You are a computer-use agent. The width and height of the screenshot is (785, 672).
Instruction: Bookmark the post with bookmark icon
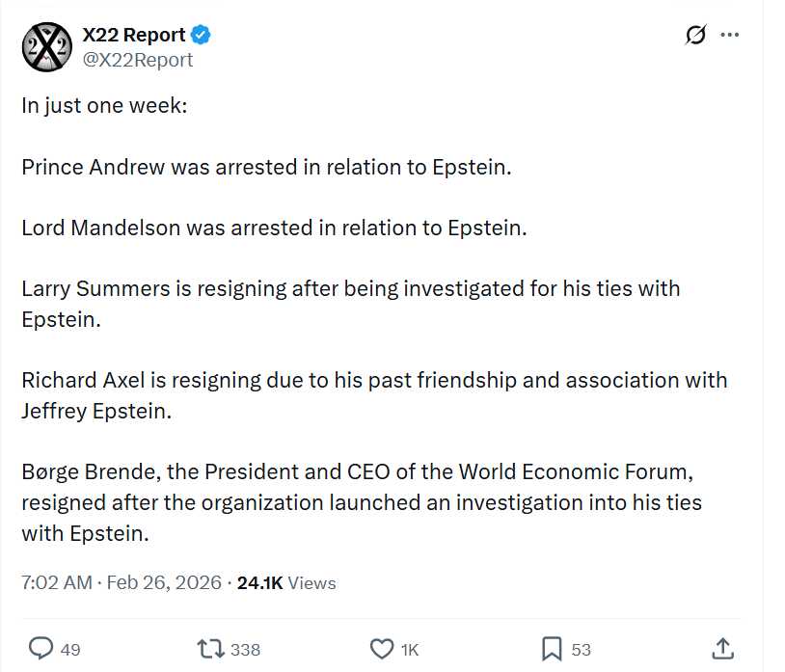(552, 649)
